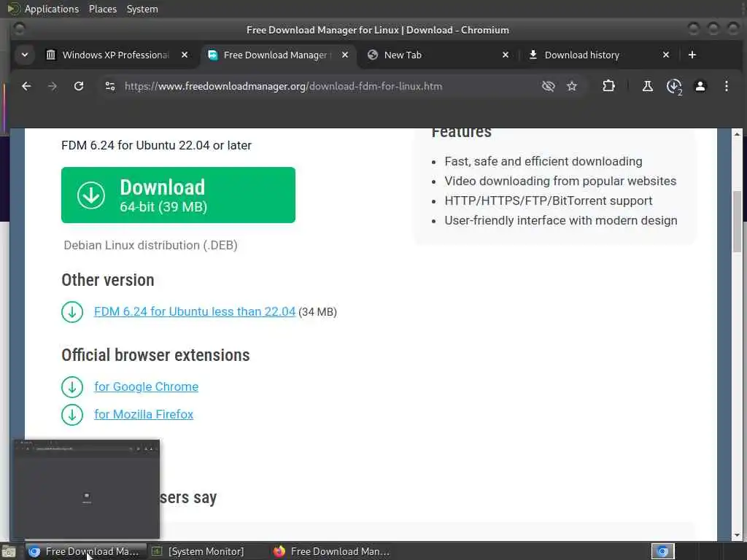Open the Chrome Labs flask icon
Screen dimensions: 747x560
click(x=648, y=86)
